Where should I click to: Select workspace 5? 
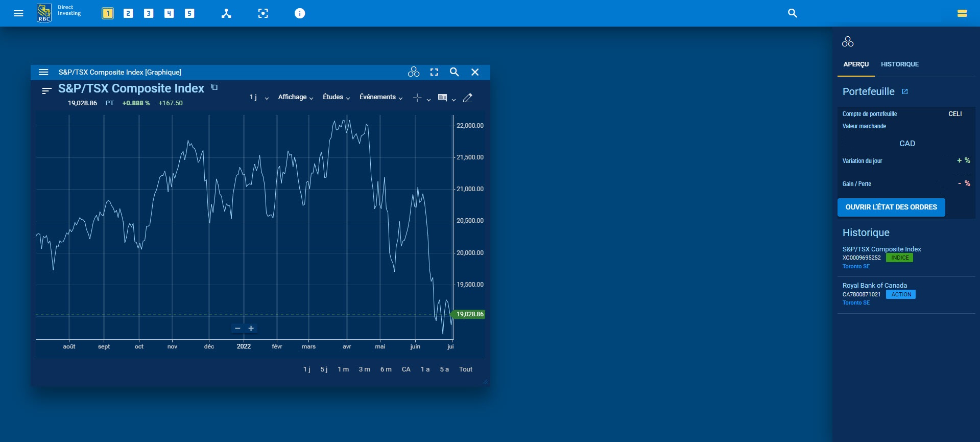189,13
